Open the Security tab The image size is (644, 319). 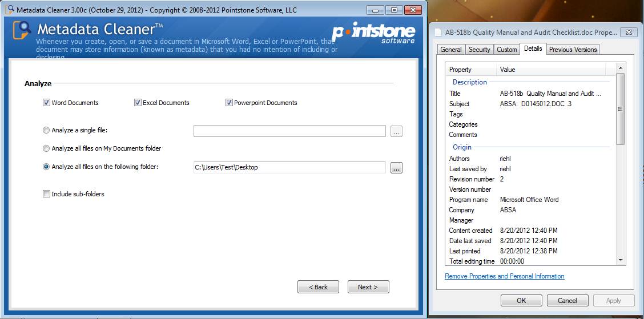click(480, 50)
